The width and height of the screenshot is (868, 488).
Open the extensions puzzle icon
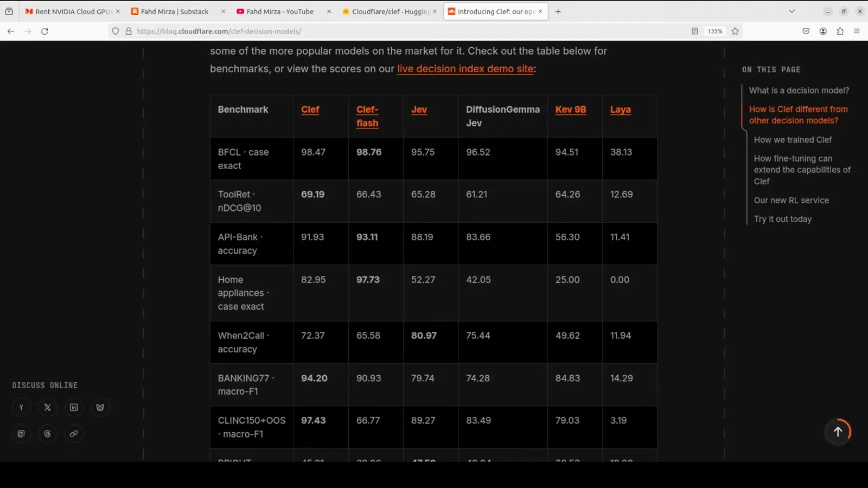(840, 31)
